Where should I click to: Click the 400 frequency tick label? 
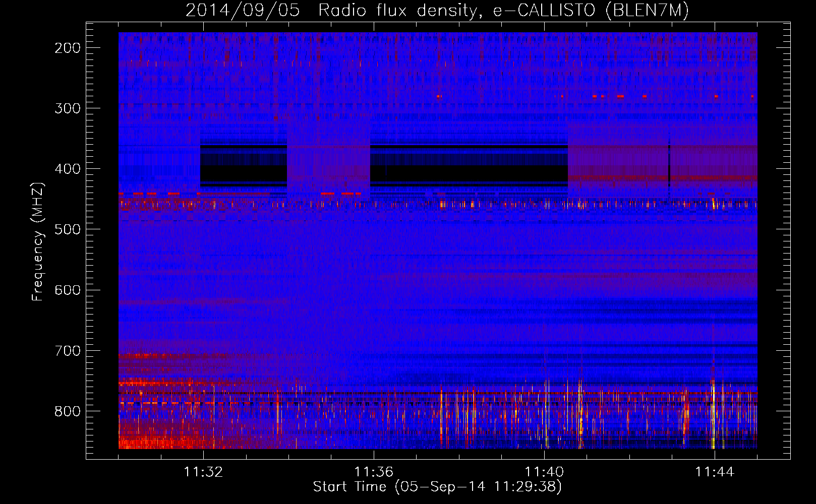pos(68,169)
